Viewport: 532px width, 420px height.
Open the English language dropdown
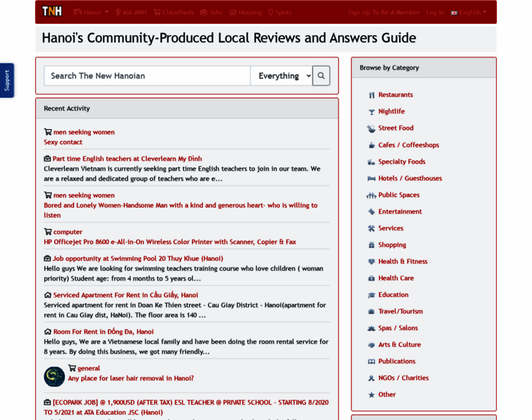469,12
